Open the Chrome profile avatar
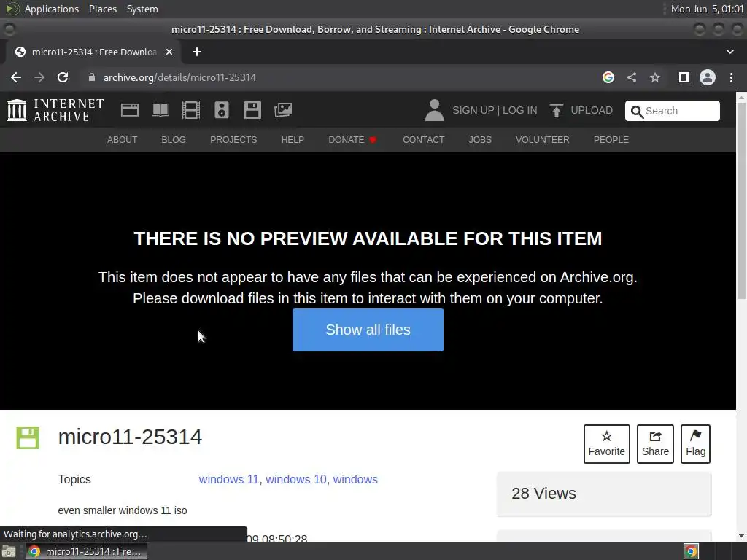This screenshot has width=747, height=560. pyautogui.click(x=708, y=77)
